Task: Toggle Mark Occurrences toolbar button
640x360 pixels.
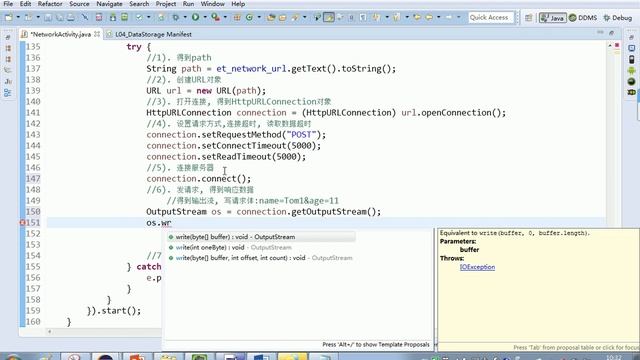Action: 329,18
